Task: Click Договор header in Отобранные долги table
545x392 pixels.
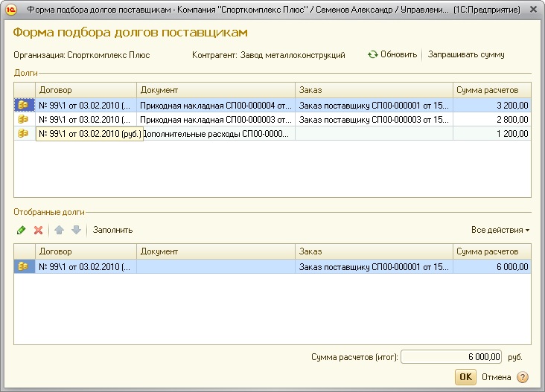Action: (86, 251)
